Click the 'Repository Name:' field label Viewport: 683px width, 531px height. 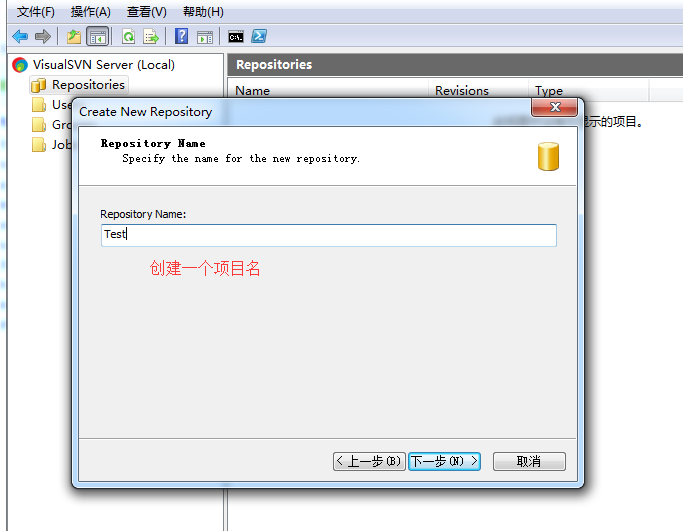click(143, 214)
